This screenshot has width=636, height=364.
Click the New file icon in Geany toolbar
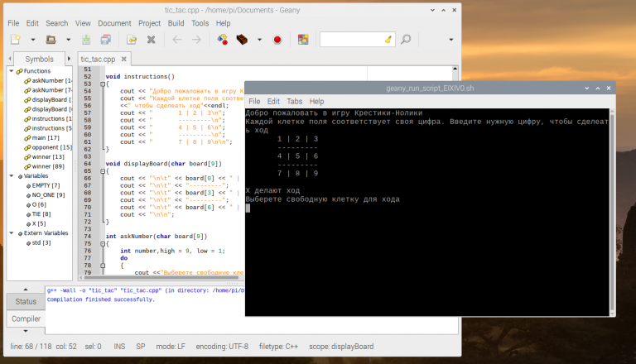[16, 40]
